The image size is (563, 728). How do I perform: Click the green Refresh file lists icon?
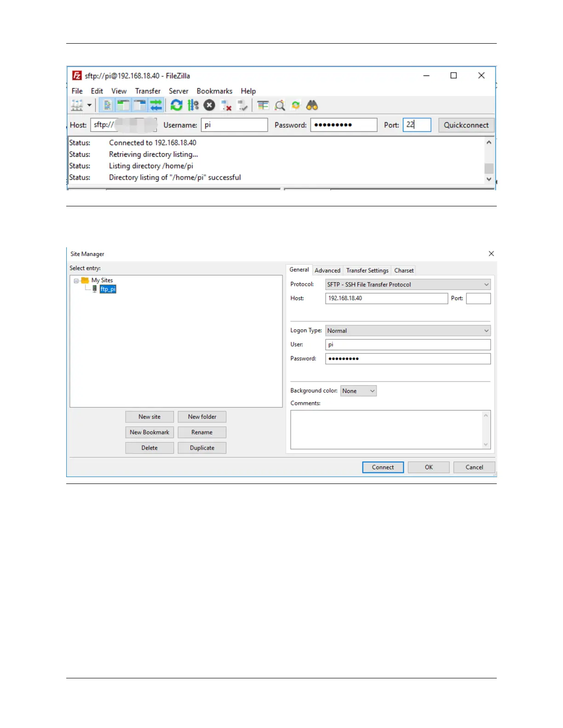coord(176,106)
